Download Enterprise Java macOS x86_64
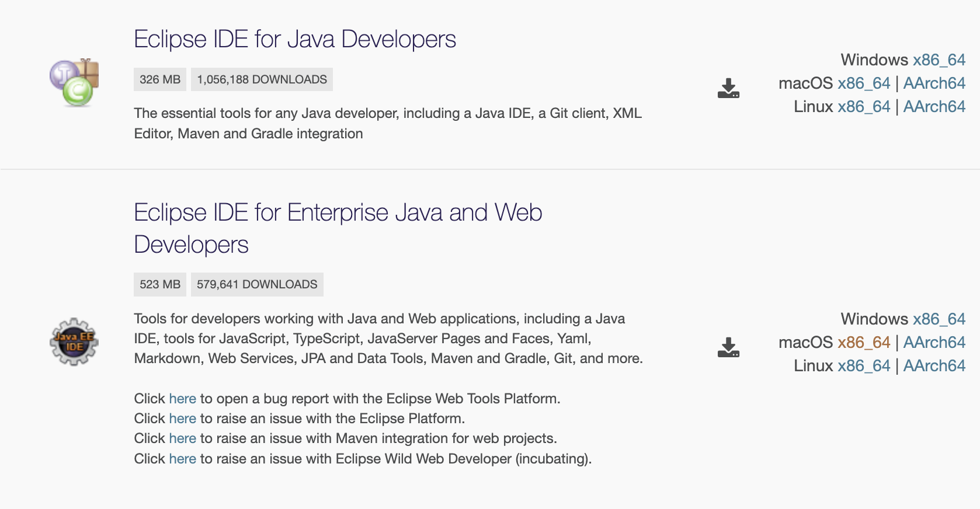This screenshot has height=509, width=980. tap(864, 342)
